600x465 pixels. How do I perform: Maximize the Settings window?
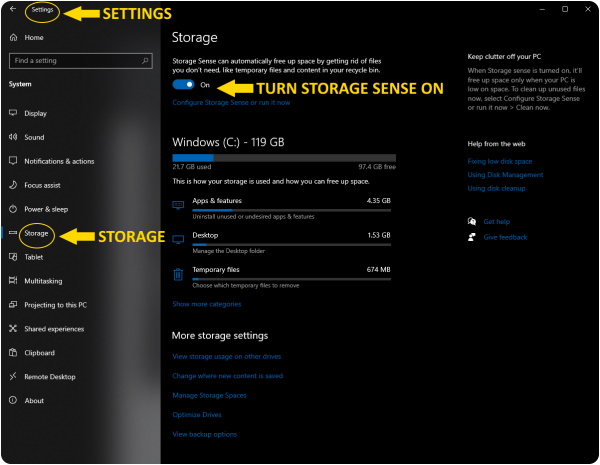point(565,9)
